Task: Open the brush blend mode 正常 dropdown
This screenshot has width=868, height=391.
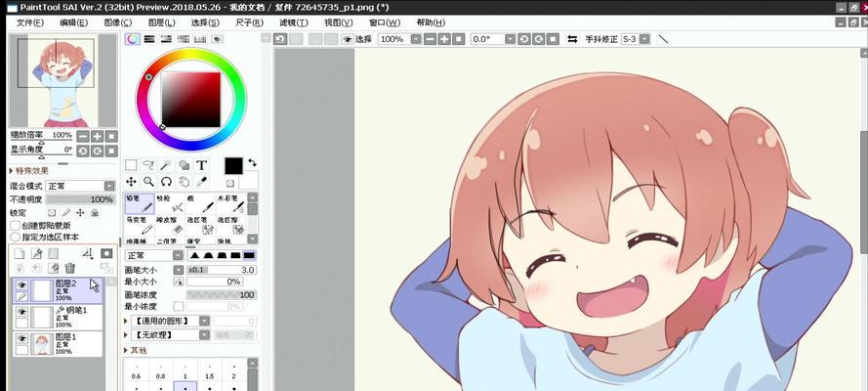Action: [178, 255]
